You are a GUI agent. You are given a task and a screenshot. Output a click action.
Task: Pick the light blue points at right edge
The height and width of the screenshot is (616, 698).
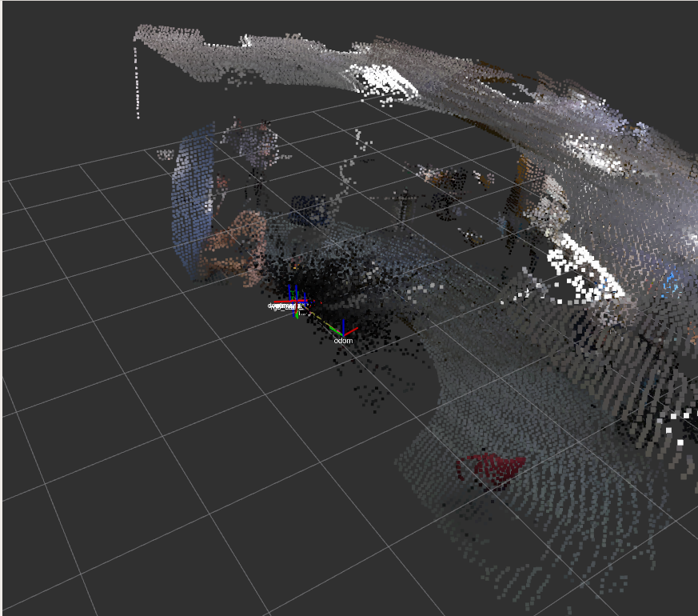[x=670, y=282]
